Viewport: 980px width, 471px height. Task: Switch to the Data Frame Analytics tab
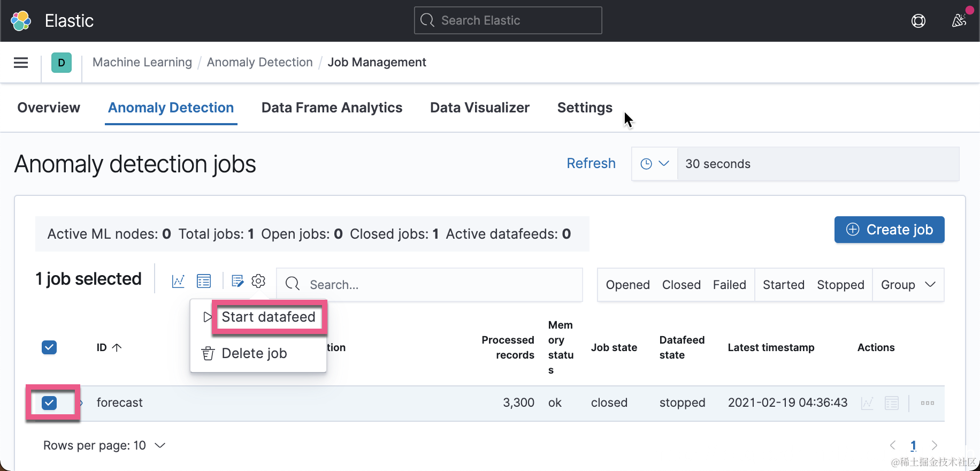332,108
